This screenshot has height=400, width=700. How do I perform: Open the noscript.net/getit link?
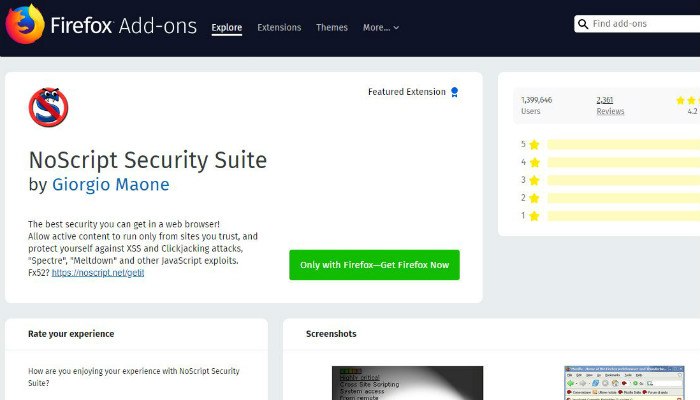(98, 272)
